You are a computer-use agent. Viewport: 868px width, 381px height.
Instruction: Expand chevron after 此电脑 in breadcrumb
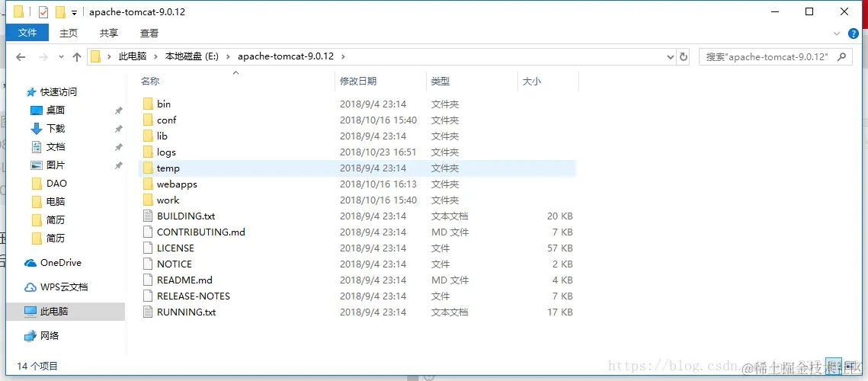pos(155,56)
